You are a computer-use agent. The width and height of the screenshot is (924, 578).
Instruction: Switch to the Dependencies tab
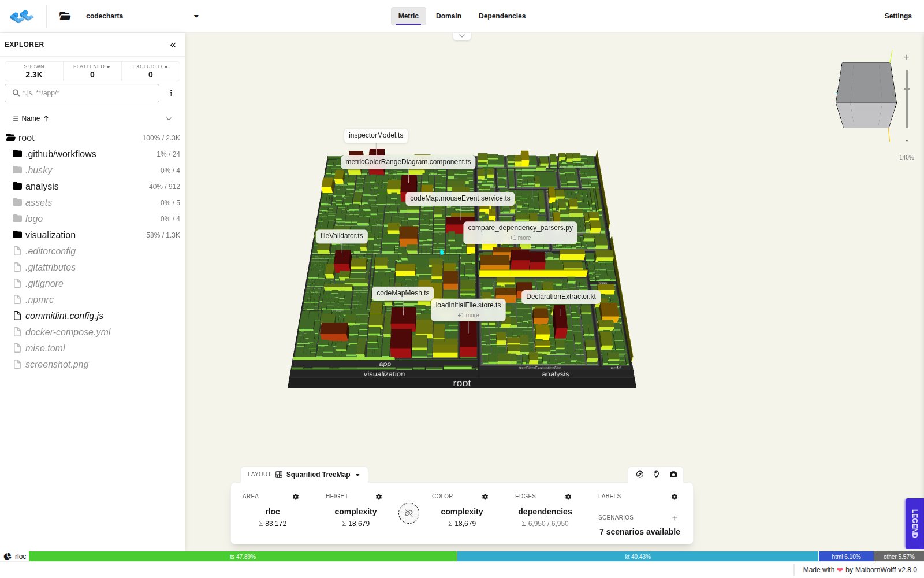[x=502, y=16]
